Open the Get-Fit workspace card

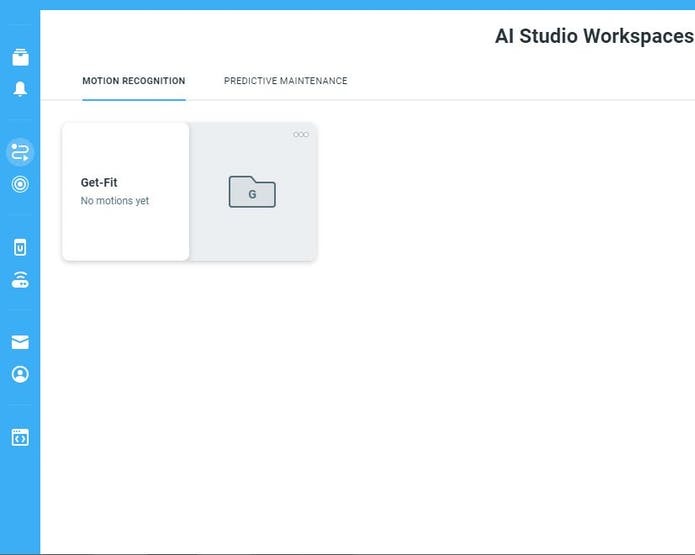[190, 192]
